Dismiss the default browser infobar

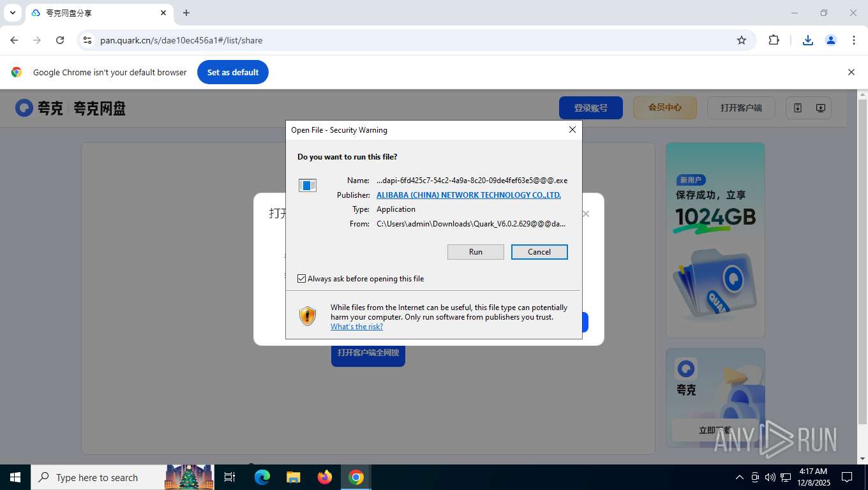(x=851, y=72)
